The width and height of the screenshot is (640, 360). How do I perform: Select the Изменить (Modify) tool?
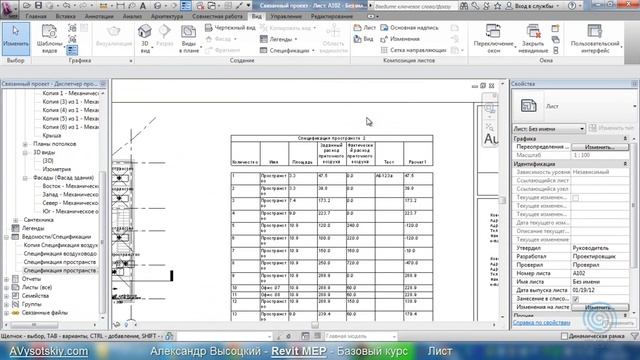click(x=16, y=39)
